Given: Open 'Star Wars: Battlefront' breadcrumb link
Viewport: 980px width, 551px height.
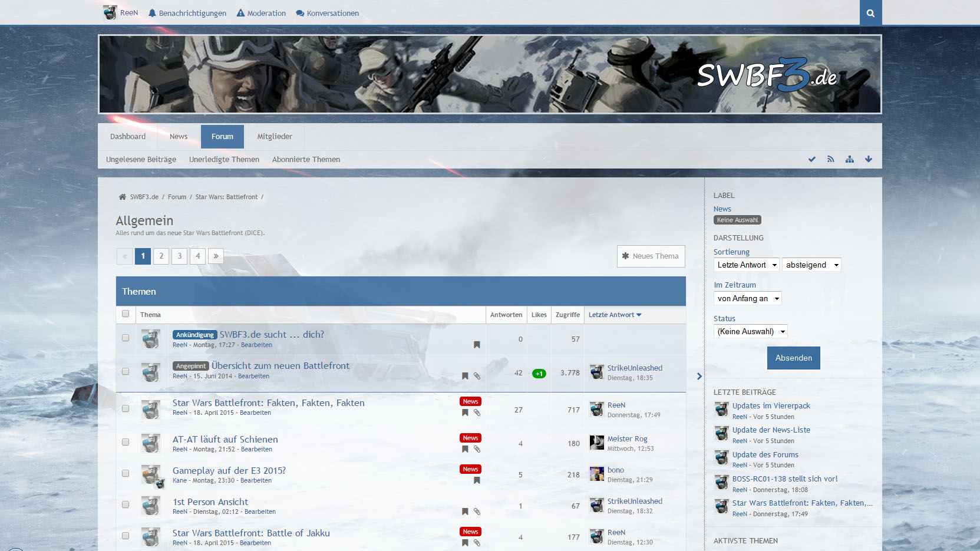Looking at the screenshot, I should point(226,197).
